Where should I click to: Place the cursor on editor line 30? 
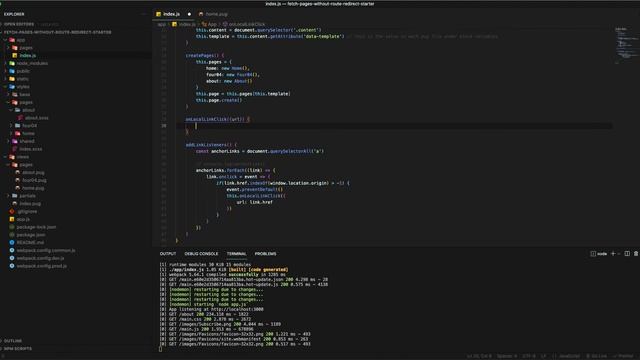394,126
